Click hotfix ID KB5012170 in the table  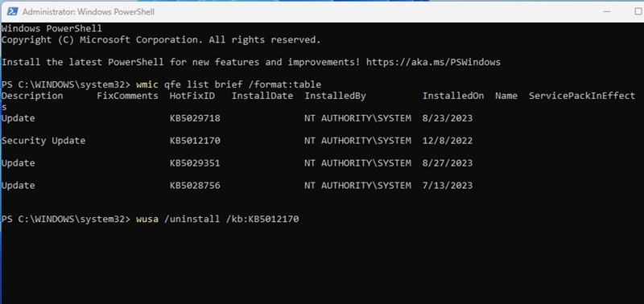pos(195,141)
